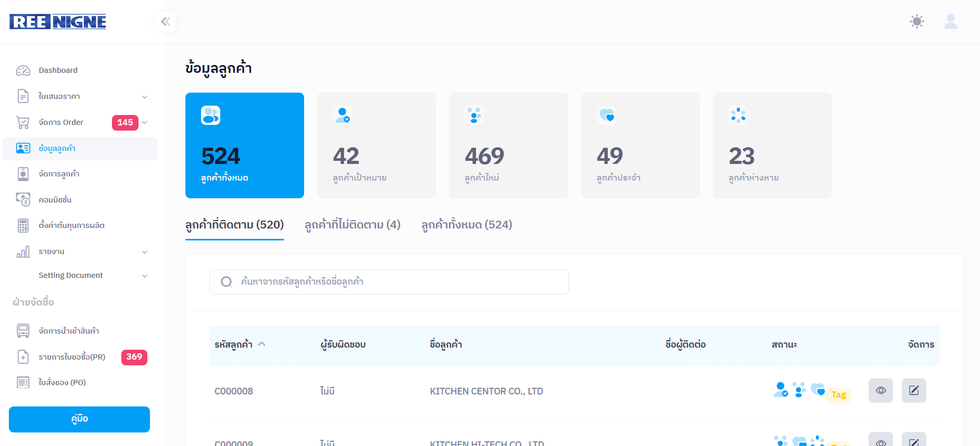Viewport: 980px width, 446px height.
Task: Click the 369 badge on รายการใบขอซื้อ(PR)
Action: click(x=134, y=357)
